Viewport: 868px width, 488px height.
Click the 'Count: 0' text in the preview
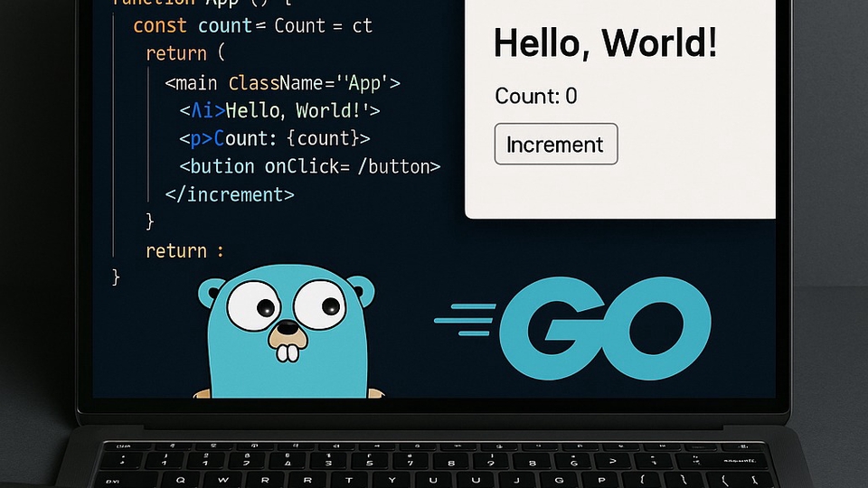536,97
